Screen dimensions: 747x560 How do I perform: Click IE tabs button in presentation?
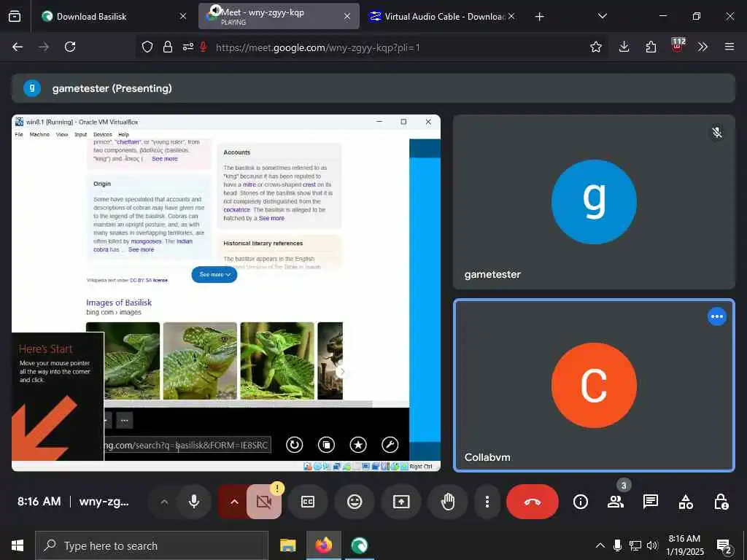point(326,445)
